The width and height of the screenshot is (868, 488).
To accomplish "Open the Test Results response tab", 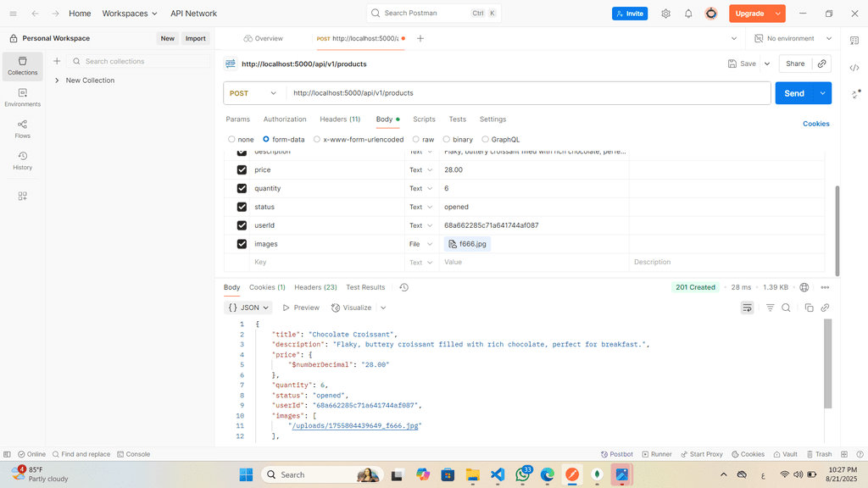I will [365, 287].
